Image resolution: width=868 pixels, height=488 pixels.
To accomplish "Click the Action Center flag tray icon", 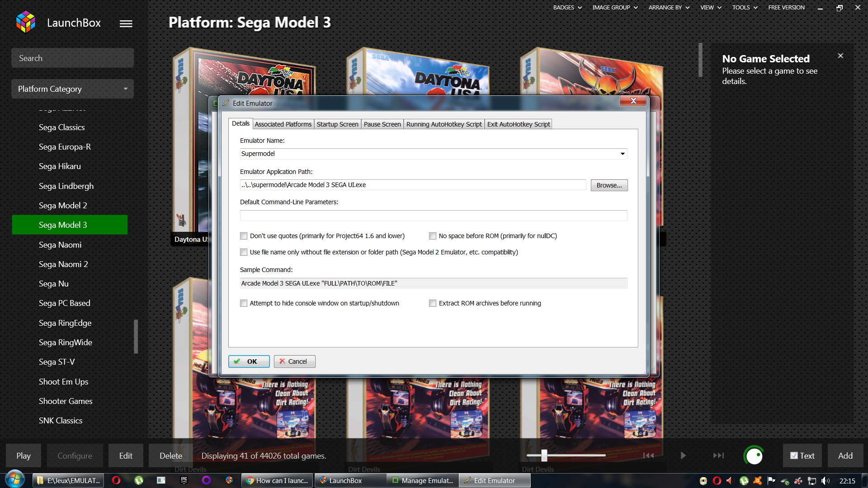I will click(771, 481).
